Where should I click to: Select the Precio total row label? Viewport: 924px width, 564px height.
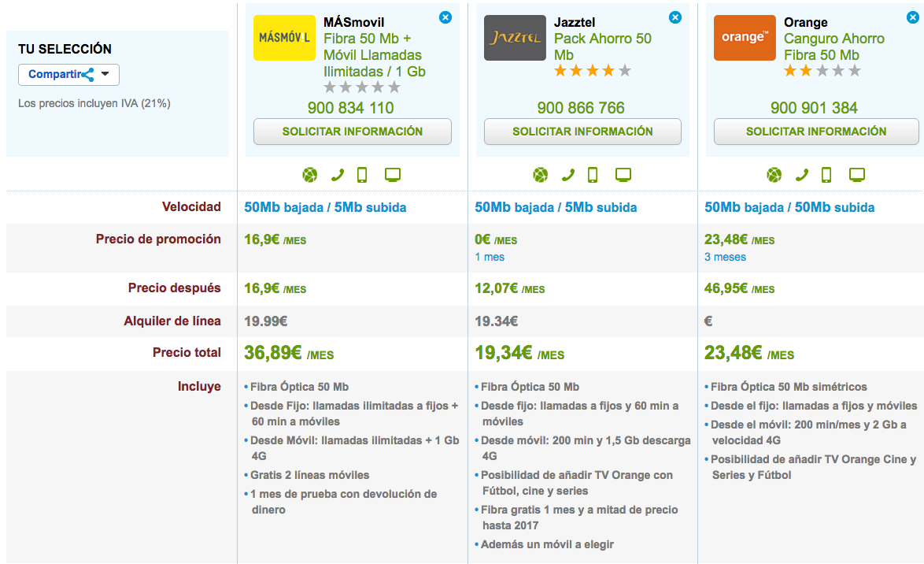pyautogui.click(x=187, y=352)
